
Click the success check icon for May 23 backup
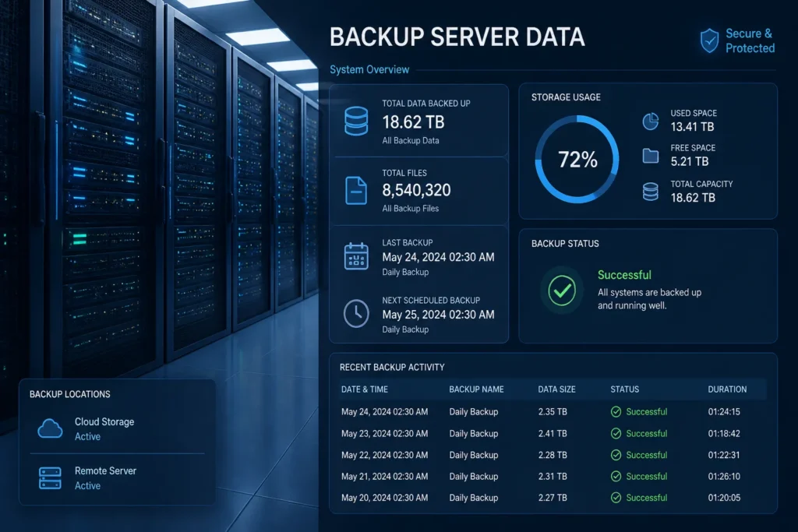[616, 433]
